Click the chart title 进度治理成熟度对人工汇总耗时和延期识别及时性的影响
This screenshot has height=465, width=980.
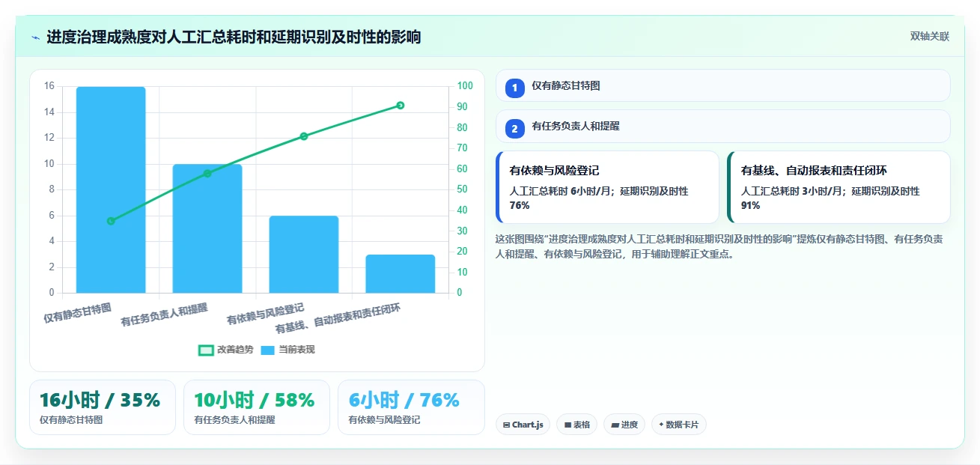coord(234,37)
